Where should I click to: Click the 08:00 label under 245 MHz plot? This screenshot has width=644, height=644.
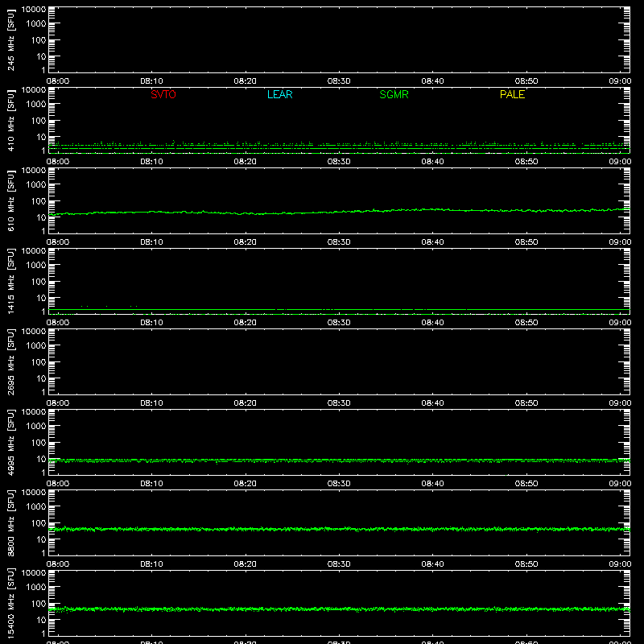57,81
